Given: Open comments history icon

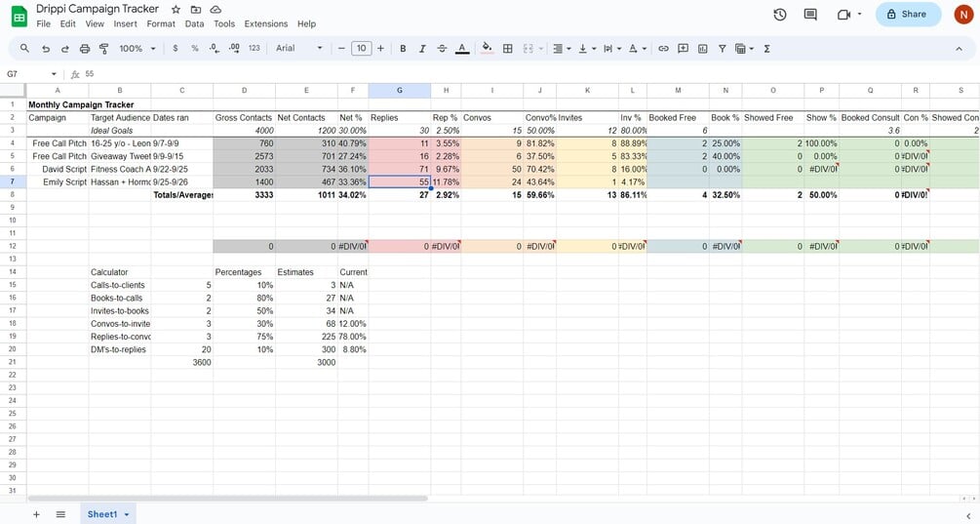Looking at the screenshot, I should click(810, 14).
